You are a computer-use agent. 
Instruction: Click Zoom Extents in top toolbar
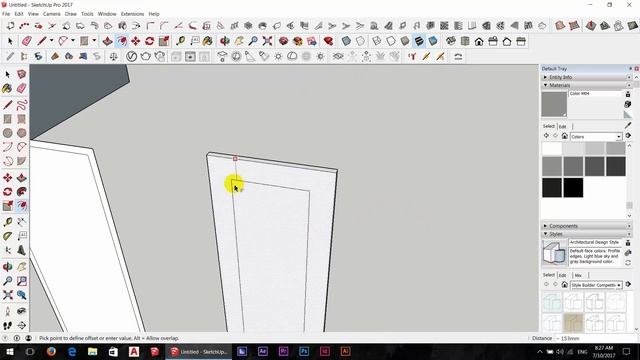(267, 41)
